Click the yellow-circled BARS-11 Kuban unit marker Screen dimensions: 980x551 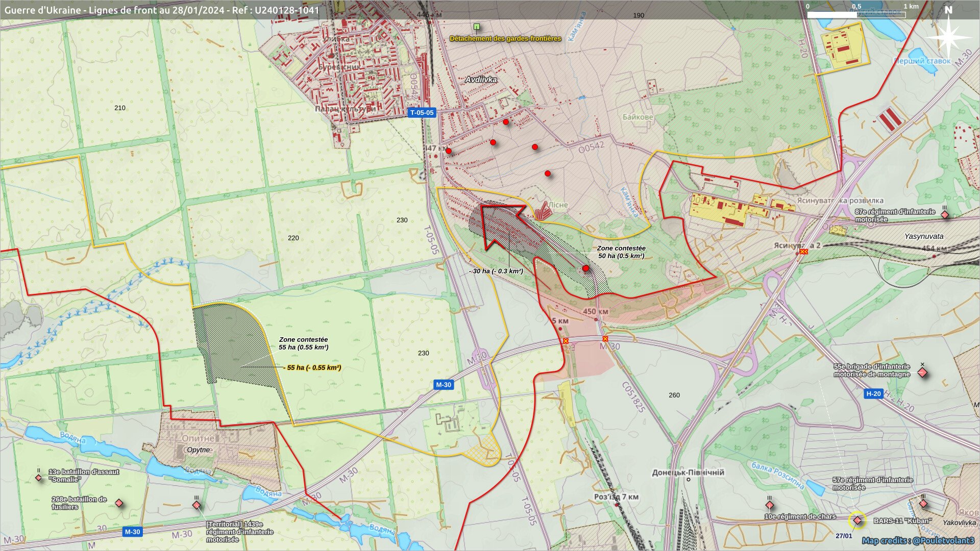857,520
